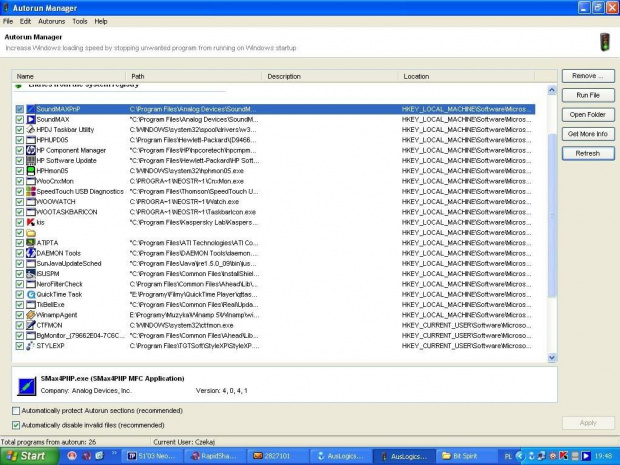This screenshot has width=620, height=465.
Task: Click the Kaspersky kis icon
Action: pyautogui.click(x=31, y=222)
